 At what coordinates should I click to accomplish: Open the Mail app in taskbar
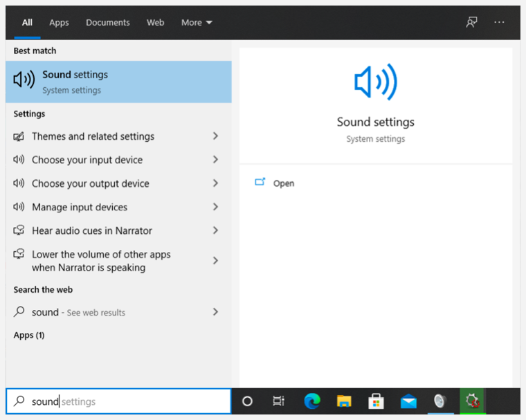tap(408, 401)
